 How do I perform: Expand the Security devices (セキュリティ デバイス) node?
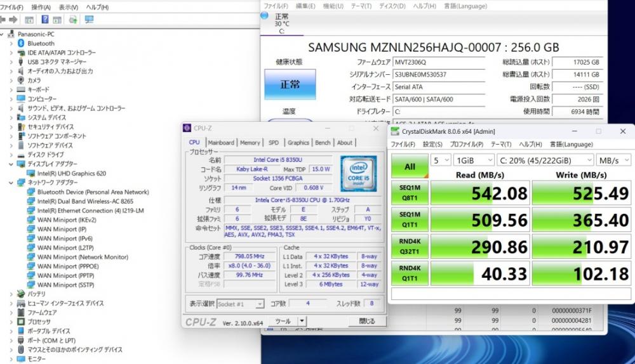tap(11, 127)
